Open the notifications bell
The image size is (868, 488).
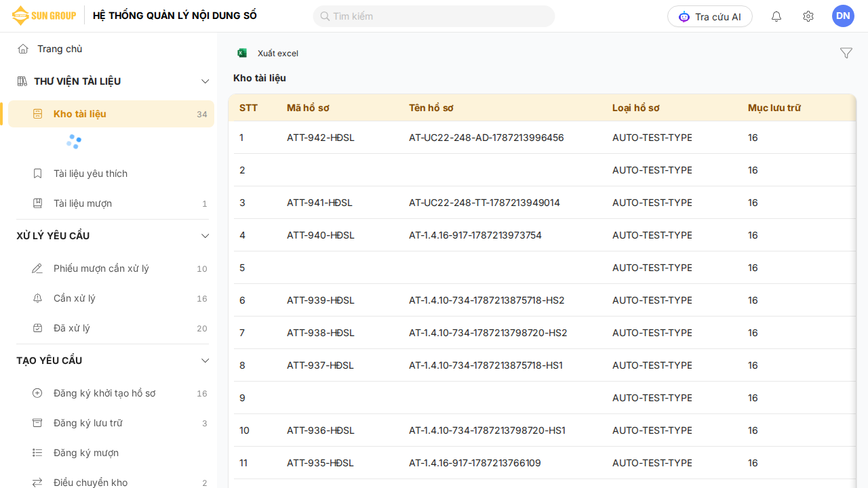776,16
